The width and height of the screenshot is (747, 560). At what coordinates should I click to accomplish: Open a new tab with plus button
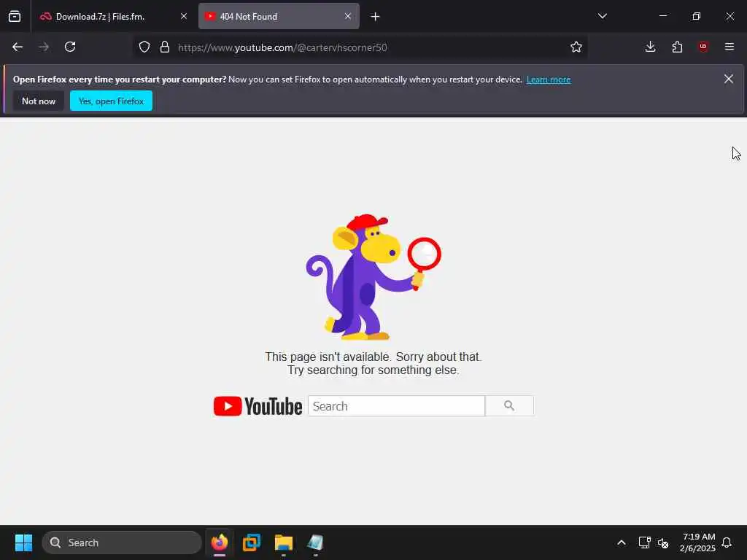pos(376,17)
